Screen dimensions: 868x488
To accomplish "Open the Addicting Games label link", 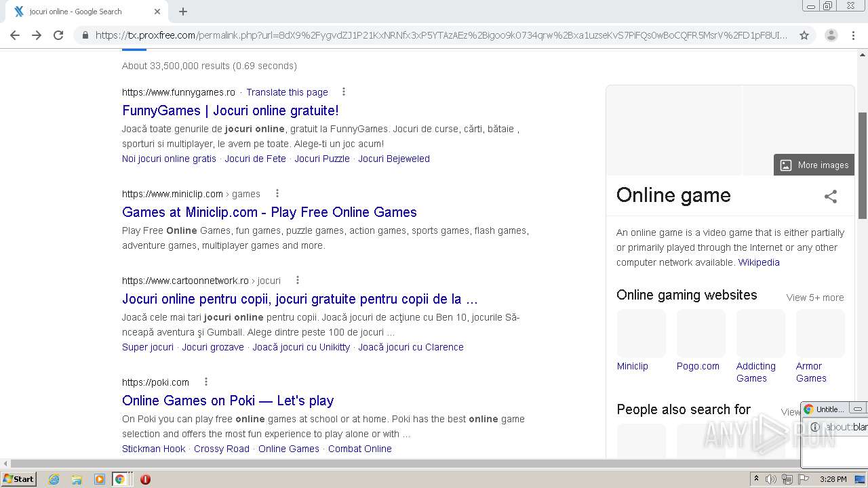I will pyautogui.click(x=756, y=372).
